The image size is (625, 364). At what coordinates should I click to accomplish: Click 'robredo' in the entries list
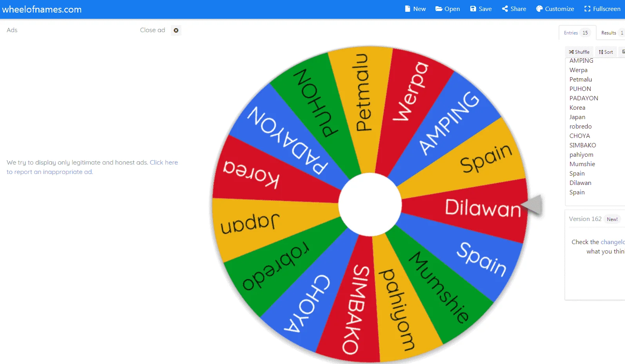tap(580, 127)
